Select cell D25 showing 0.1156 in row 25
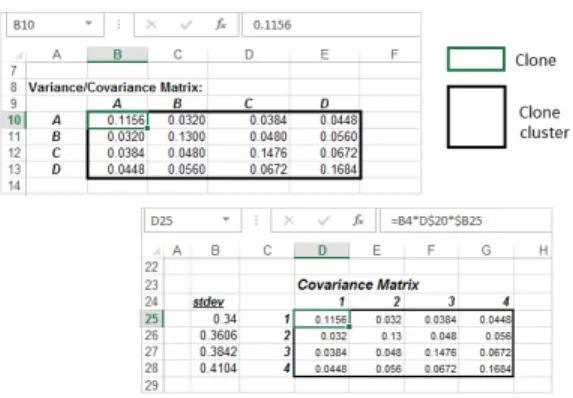 click(x=322, y=319)
